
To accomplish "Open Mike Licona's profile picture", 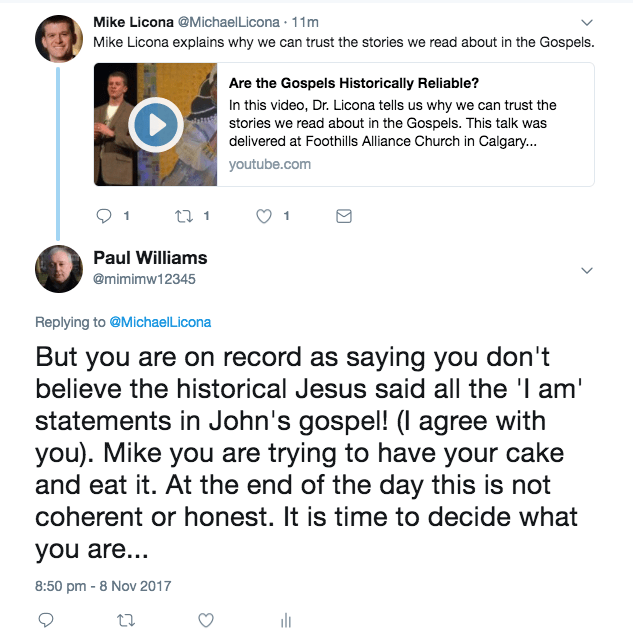I will pos(59,38).
